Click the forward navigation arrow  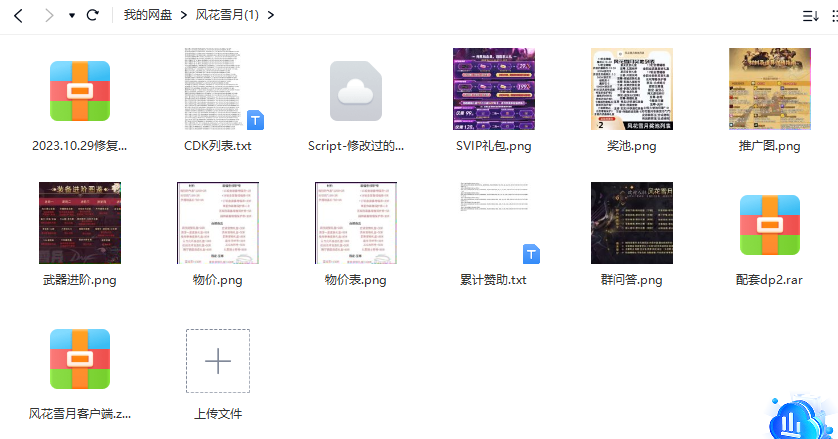[48, 16]
